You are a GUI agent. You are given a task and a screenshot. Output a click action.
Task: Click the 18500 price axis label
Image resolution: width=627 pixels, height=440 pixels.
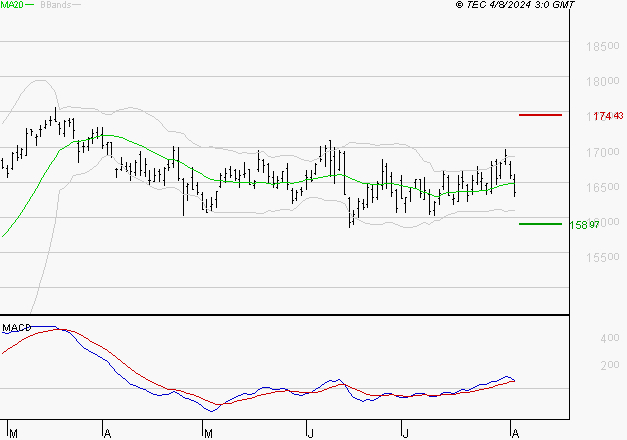603,46
